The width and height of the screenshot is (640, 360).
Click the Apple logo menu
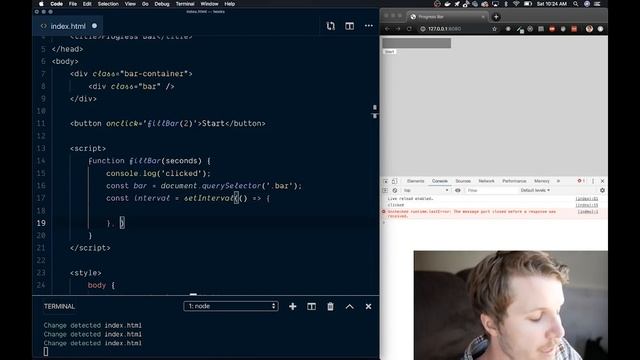tap(41, 4)
